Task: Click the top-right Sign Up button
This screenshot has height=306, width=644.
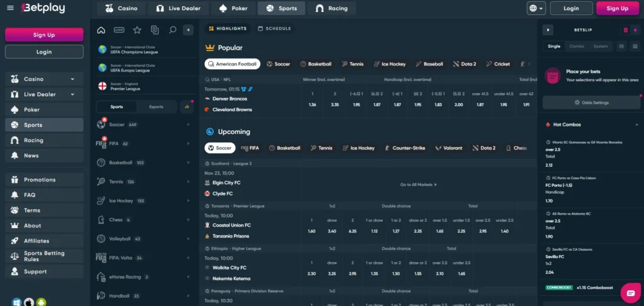Action: pos(618,8)
